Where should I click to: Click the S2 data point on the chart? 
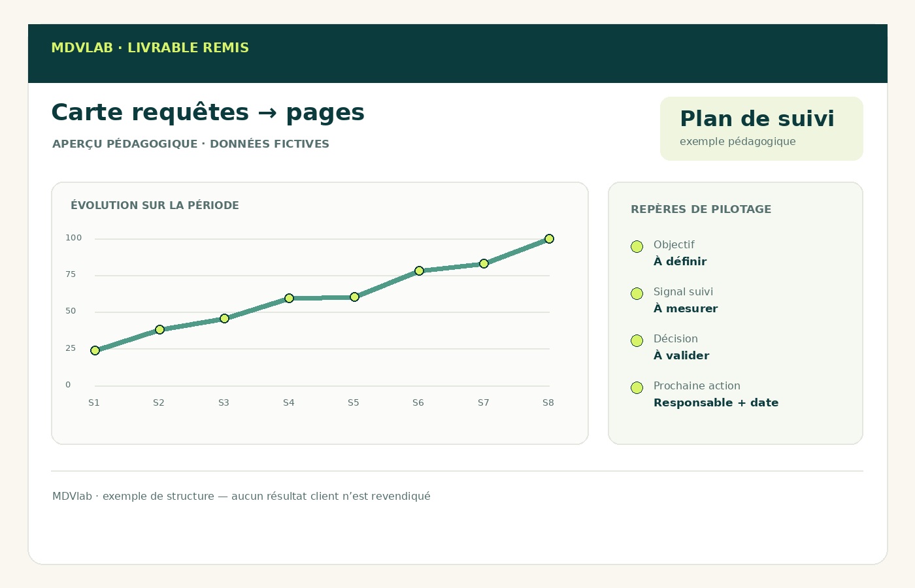[159, 330]
